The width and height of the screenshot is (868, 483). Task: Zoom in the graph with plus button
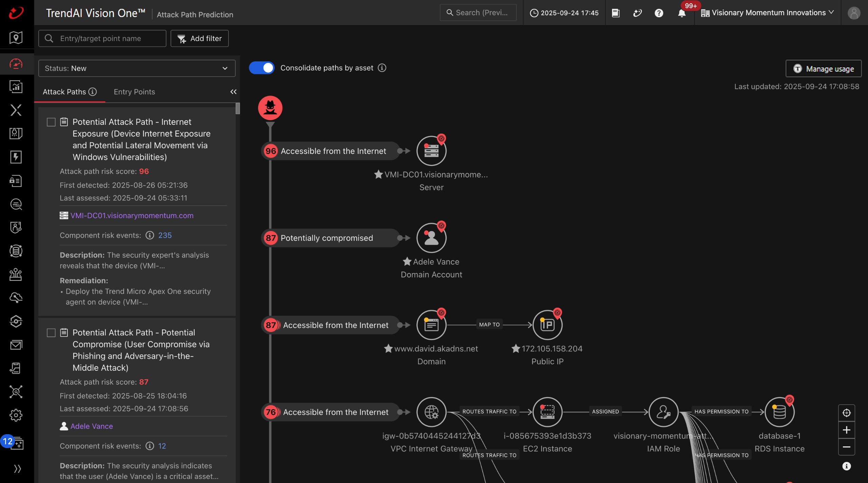point(846,430)
